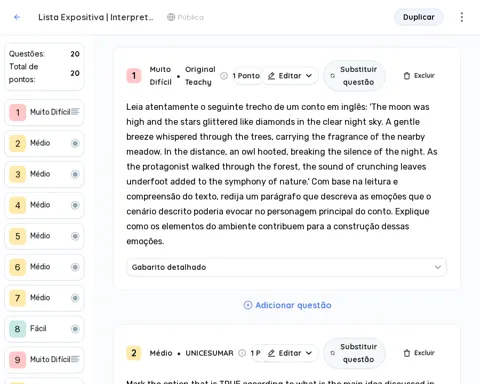Click the yellow number 2 badge in question card
This screenshot has height=384, width=480.
pos(134,353)
